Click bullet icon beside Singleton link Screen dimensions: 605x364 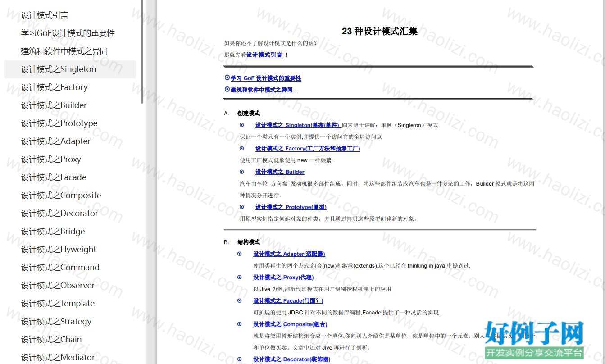click(x=242, y=125)
